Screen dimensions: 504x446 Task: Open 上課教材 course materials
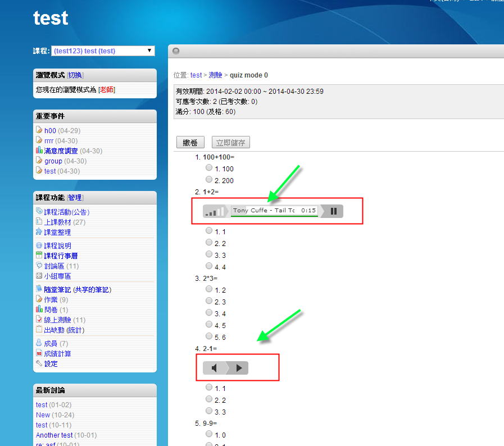point(58,222)
